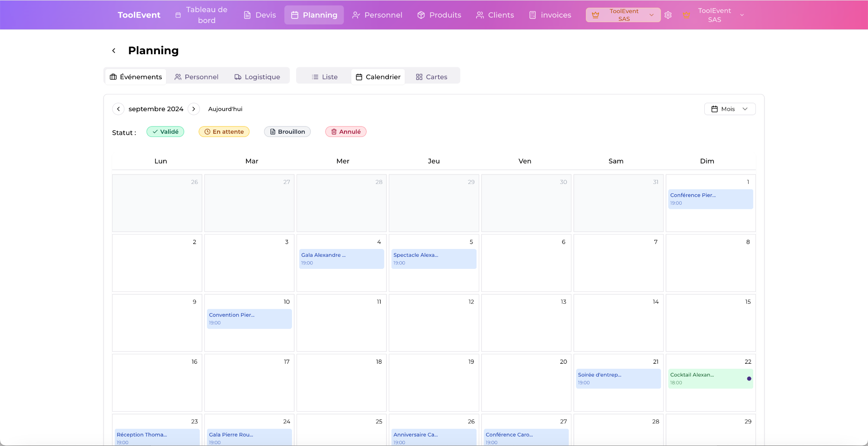The image size is (868, 446).
Task: Switch to Liste view
Action: tap(325, 77)
